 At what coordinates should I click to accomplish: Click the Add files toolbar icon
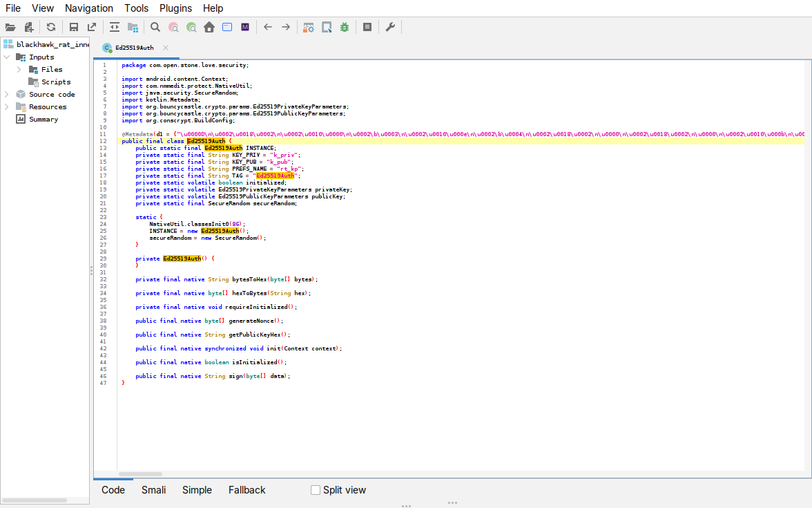pos(29,28)
